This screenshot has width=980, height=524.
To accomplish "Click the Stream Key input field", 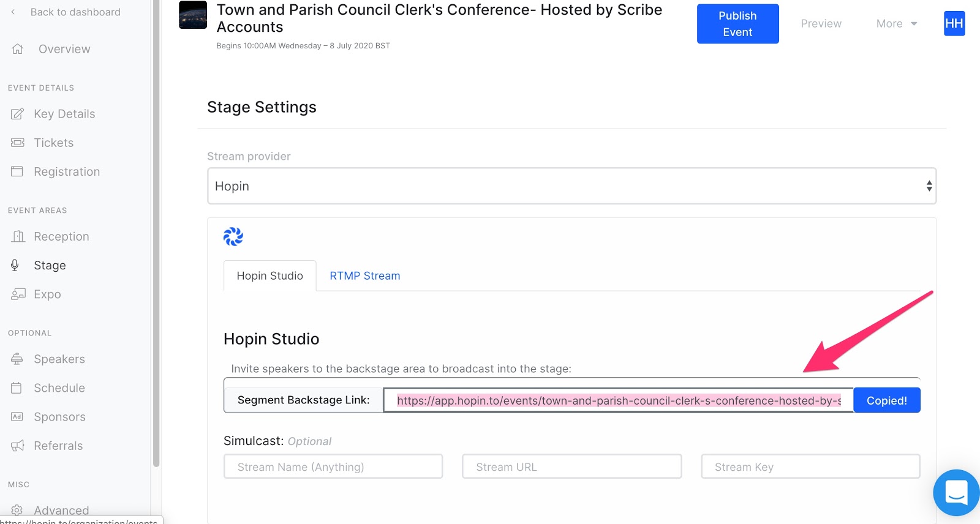I will point(810,466).
